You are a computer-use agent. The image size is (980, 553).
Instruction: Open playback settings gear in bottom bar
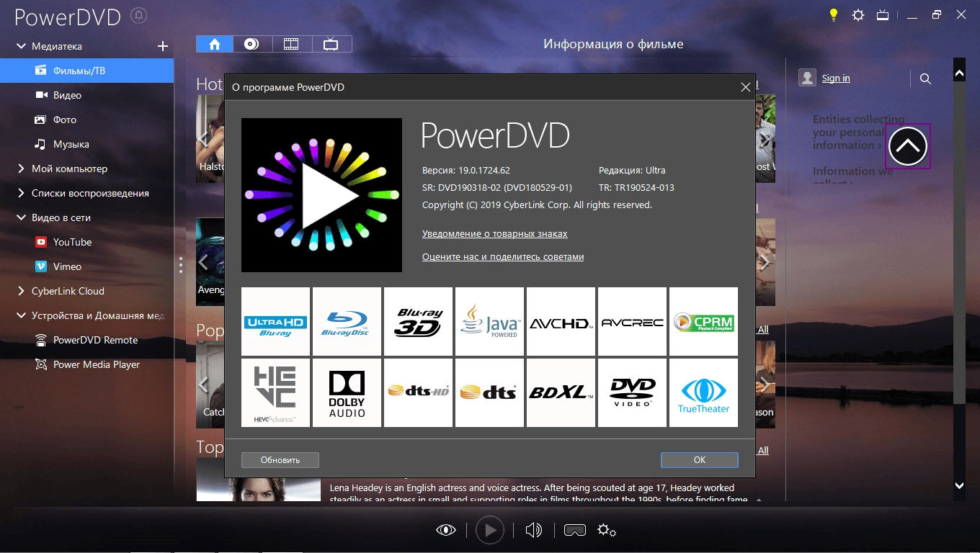607,531
